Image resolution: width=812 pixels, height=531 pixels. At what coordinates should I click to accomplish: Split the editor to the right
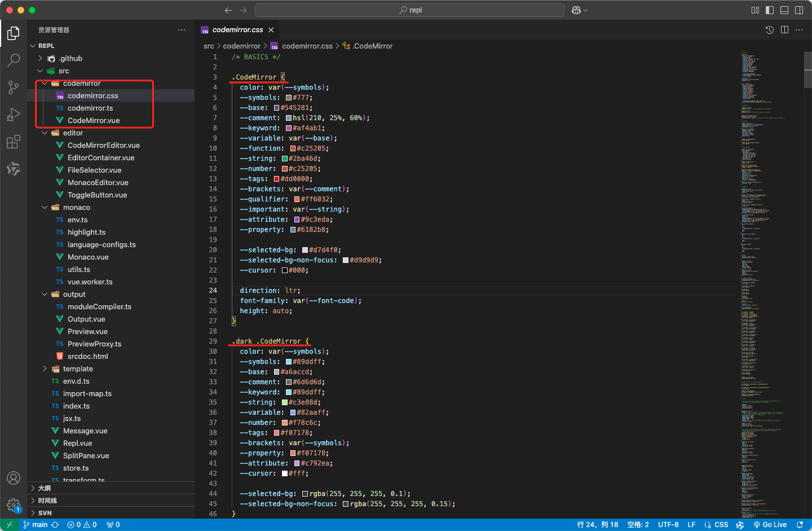click(x=784, y=30)
